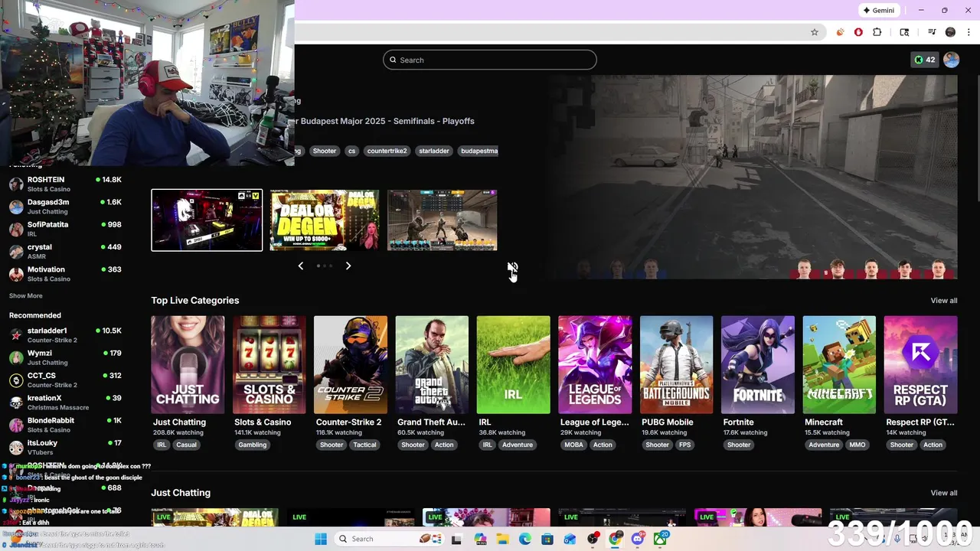This screenshot has height=551, width=980.
Task: Open the Chrome profile avatar
Action: [950, 32]
